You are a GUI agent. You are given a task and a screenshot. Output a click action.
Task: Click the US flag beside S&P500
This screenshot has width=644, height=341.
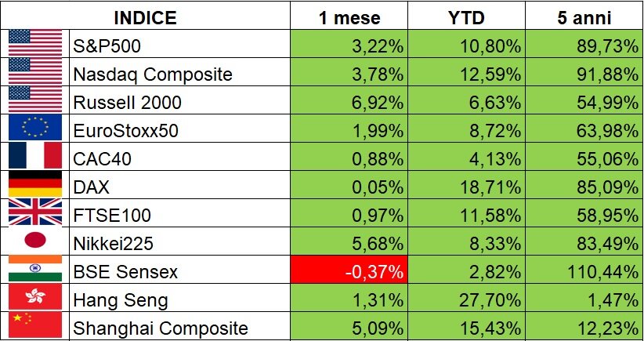34,45
